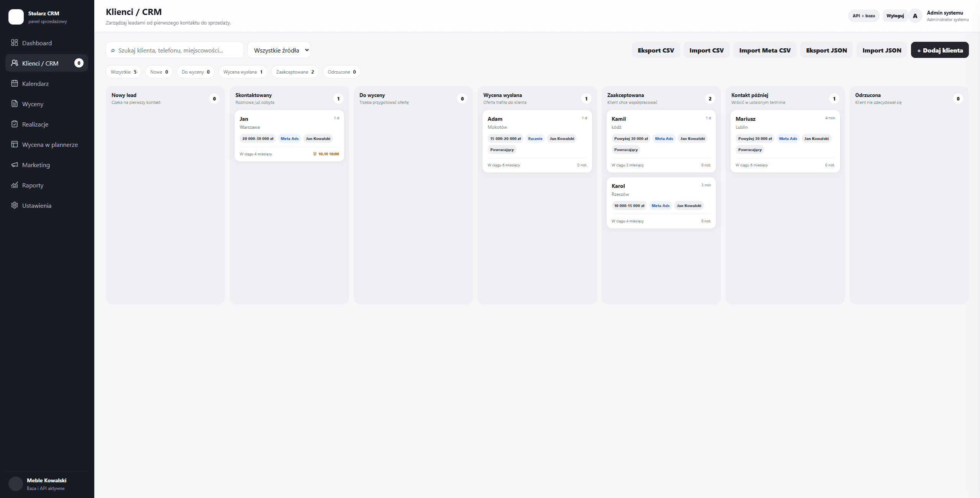Open Wyceny via the document icon
This screenshot has width=980, height=498.
coord(15,104)
